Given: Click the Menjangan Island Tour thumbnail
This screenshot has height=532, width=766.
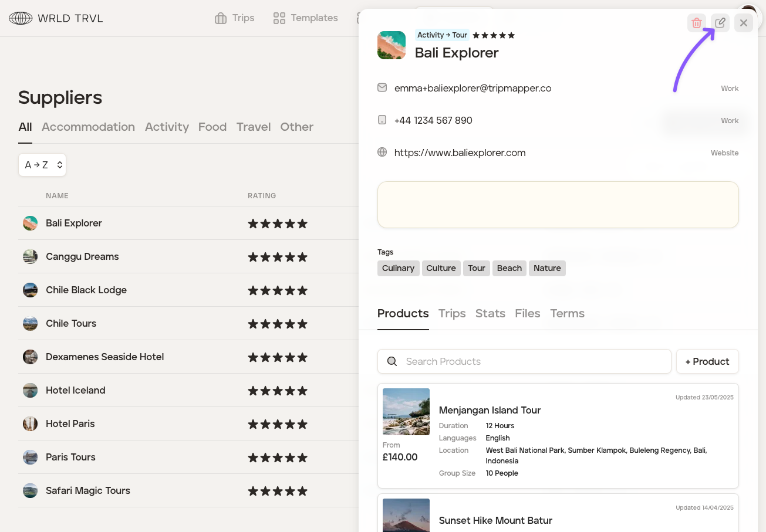Looking at the screenshot, I should (x=406, y=412).
